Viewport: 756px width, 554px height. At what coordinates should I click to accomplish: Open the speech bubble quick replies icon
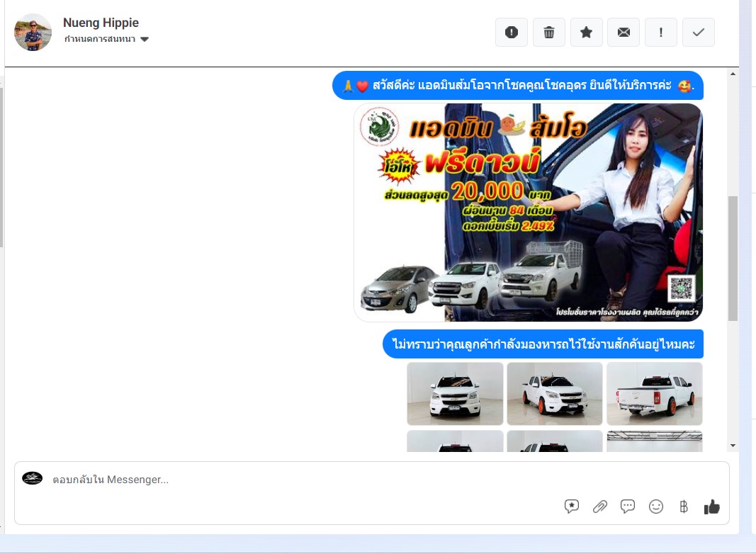(628, 507)
